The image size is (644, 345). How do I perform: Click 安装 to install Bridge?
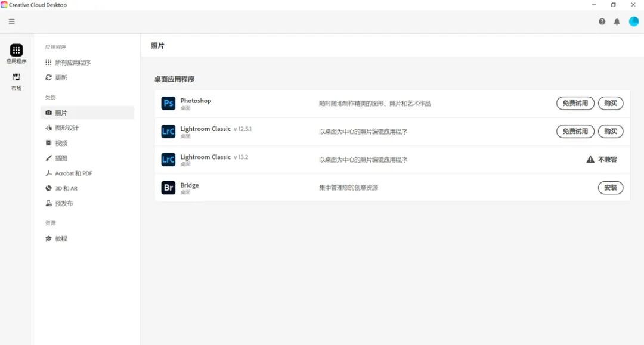coord(611,188)
